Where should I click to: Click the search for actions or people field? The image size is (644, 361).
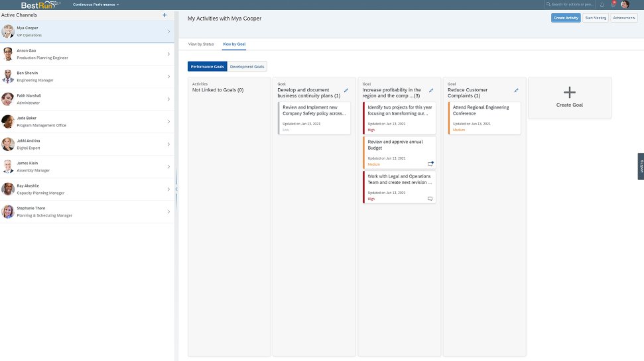pyautogui.click(x=571, y=5)
